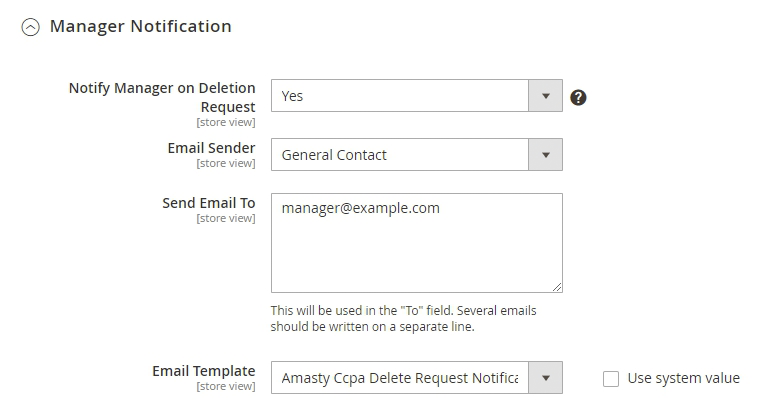Click the "Notify Manager on Deletion Request" label
This screenshot has width=765, height=408.
pos(162,97)
